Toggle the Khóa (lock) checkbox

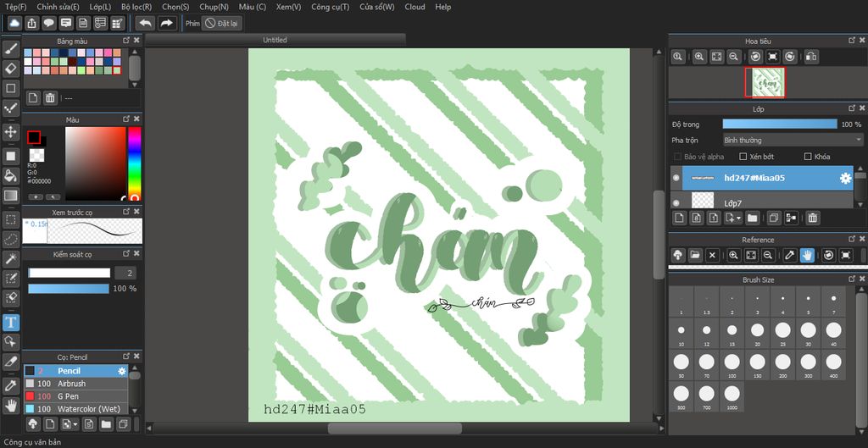[808, 157]
